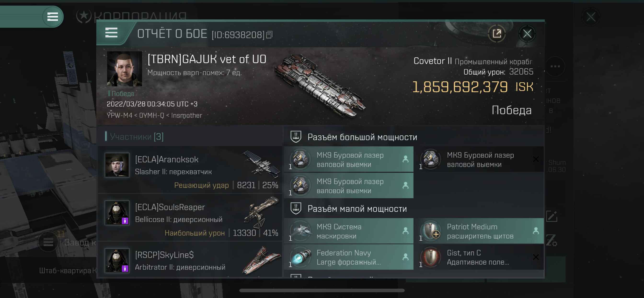Viewport: 644px width, 298px height.
Task: Select Federation Navy Large afterburner module
Action: [x=349, y=257]
